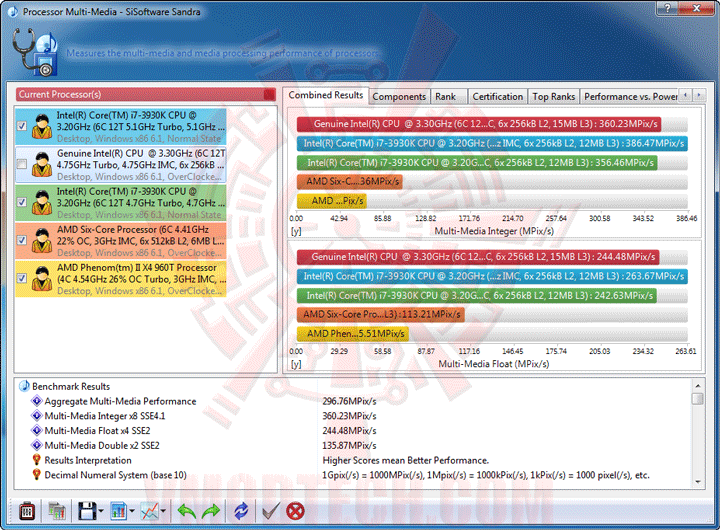Click orange AMD Six-Core integer bar
Screen dimensions: 720x530
[349, 181]
